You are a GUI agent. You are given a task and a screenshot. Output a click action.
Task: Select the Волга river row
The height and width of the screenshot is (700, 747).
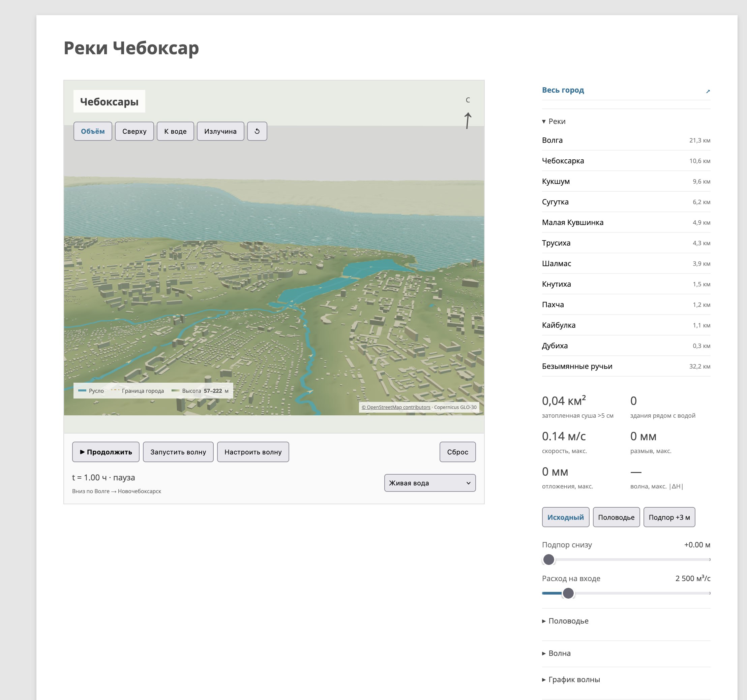pos(626,140)
